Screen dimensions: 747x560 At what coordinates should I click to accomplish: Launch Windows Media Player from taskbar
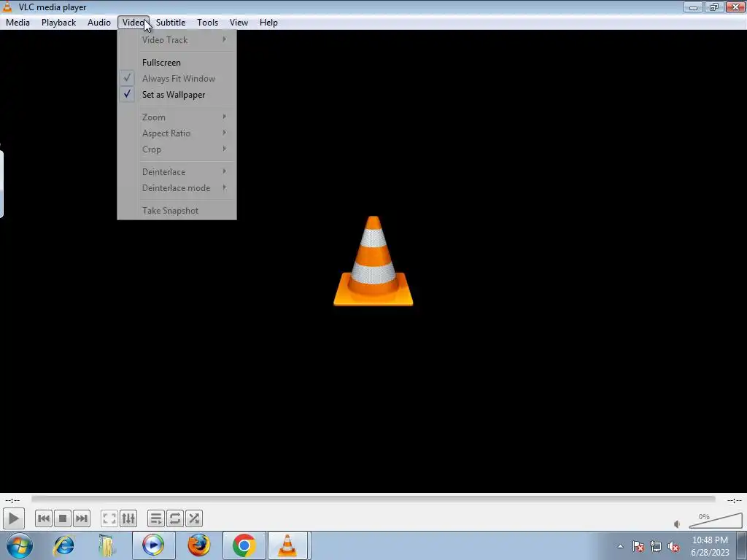153,545
